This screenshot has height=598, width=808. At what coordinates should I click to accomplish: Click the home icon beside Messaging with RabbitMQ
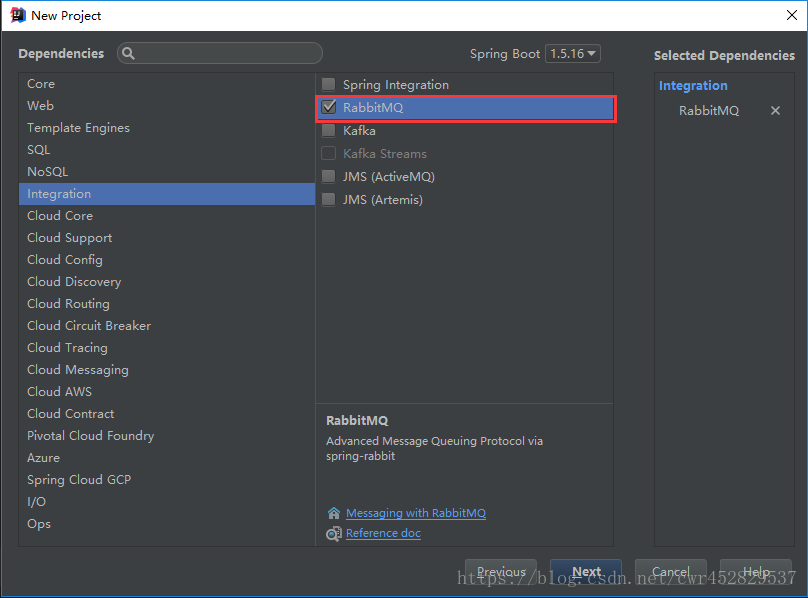[x=334, y=513]
